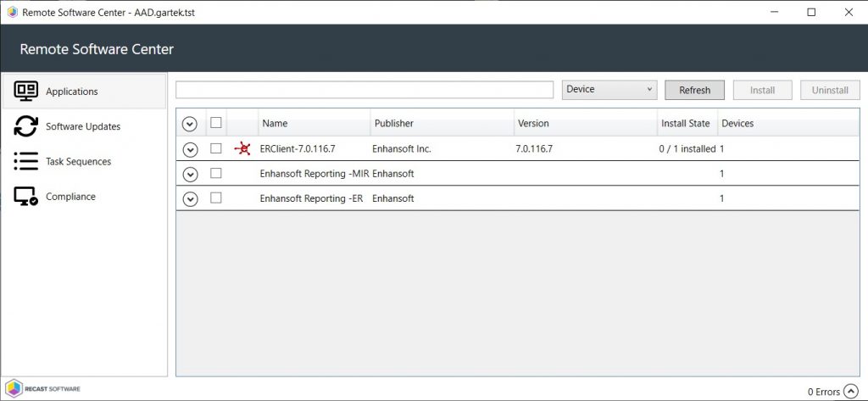The height and width of the screenshot is (401, 868).
Task: Click the Refresh button
Action: pyautogui.click(x=695, y=90)
